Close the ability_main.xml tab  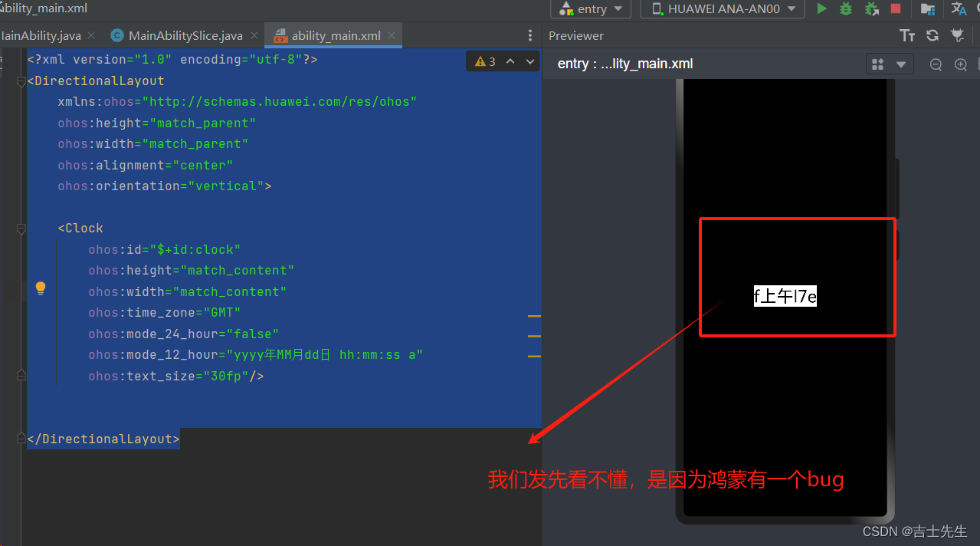click(392, 35)
